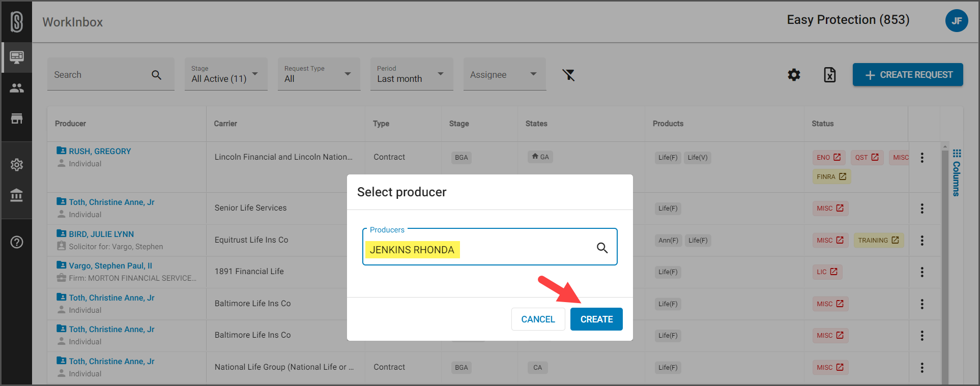The image size is (980, 386).
Task: Click 1891 Financial Life carrier cell
Action: click(249, 271)
